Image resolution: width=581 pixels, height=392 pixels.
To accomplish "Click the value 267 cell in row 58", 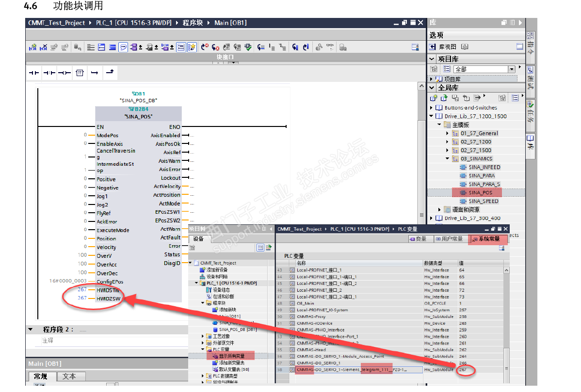I will 463,370.
